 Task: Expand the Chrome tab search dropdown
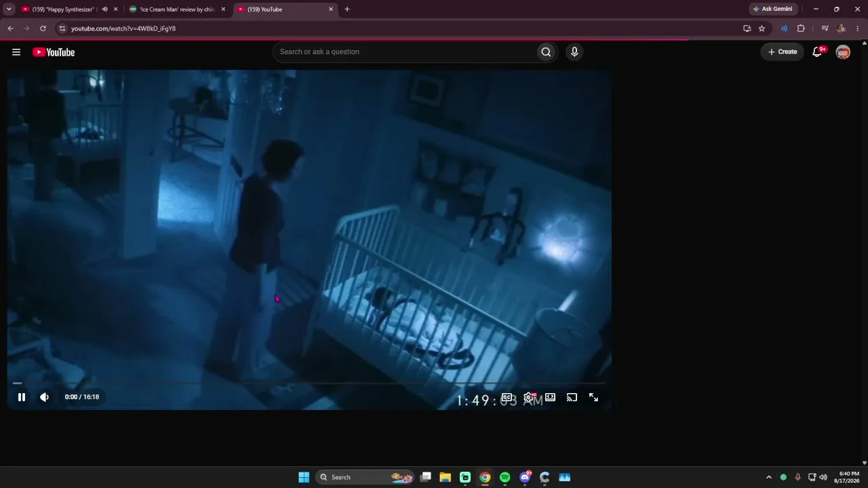click(9, 9)
